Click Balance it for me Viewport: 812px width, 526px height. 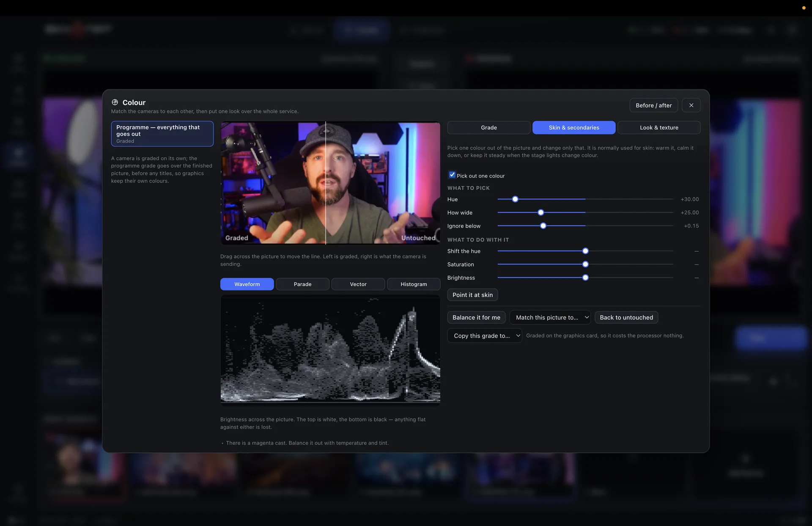click(476, 317)
